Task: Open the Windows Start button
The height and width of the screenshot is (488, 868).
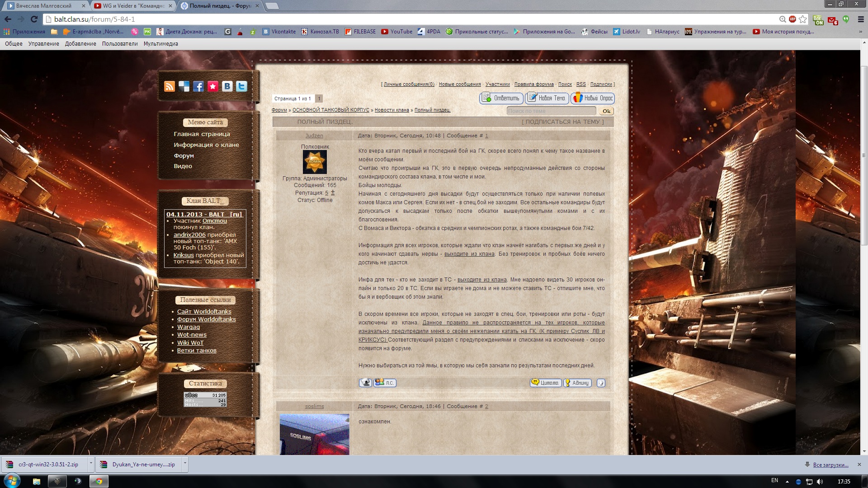Action: click(x=12, y=481)
